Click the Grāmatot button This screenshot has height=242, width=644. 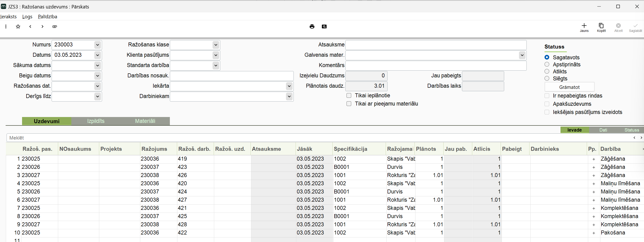[569, 87]
